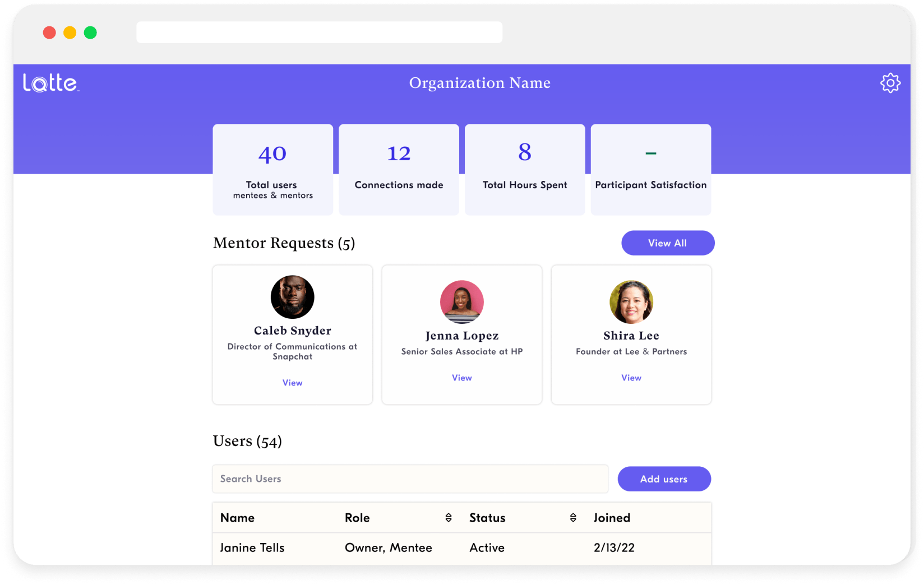Select the Connections made stat card
The height and width of the screenshot is (585, 924).
click(399, 169)
